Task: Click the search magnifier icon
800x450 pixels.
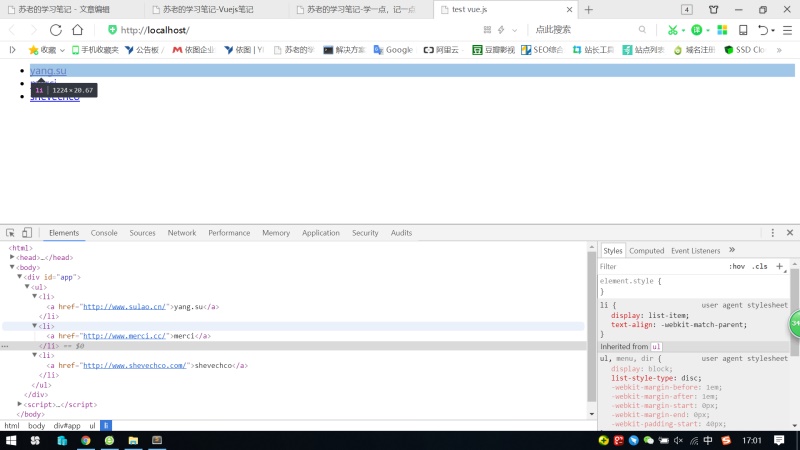Action: [642, 30]
